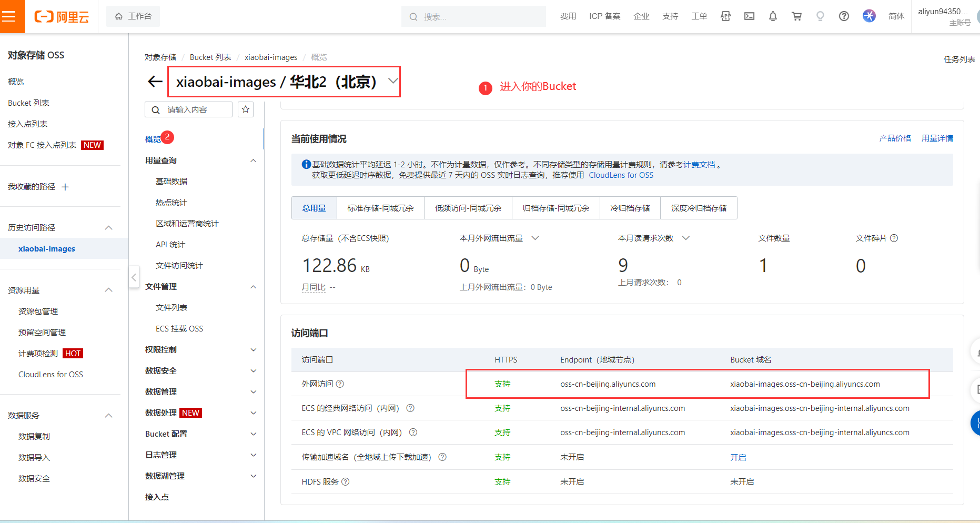Viewport: 980px width, 523px height.
Task: Click 开启 for transfer acceleration
Action: coord(738,457)
